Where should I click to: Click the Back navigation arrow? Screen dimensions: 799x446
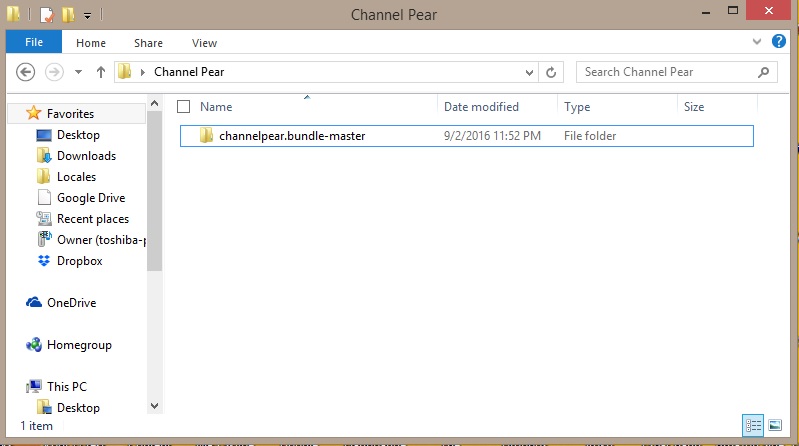click(x=27, y=72)
